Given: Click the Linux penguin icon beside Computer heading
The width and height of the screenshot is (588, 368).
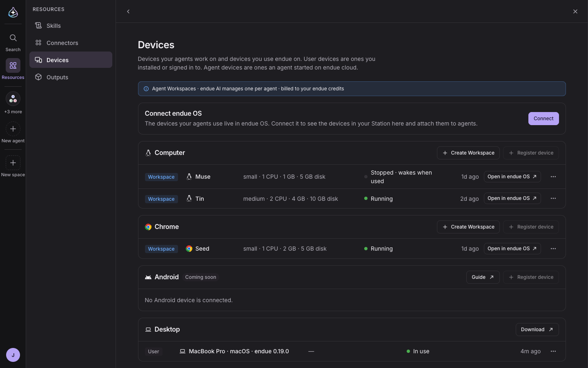Looking at the screenshot, I should 148,153.
